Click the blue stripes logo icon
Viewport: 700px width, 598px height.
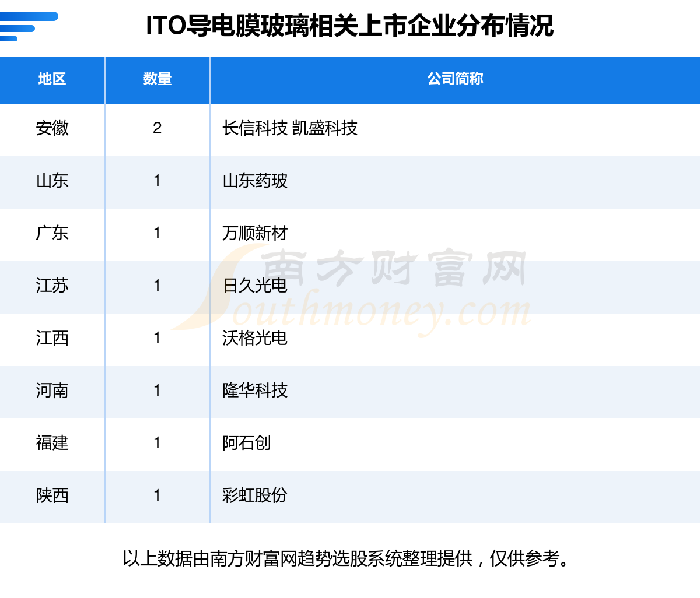click(29, 26)
